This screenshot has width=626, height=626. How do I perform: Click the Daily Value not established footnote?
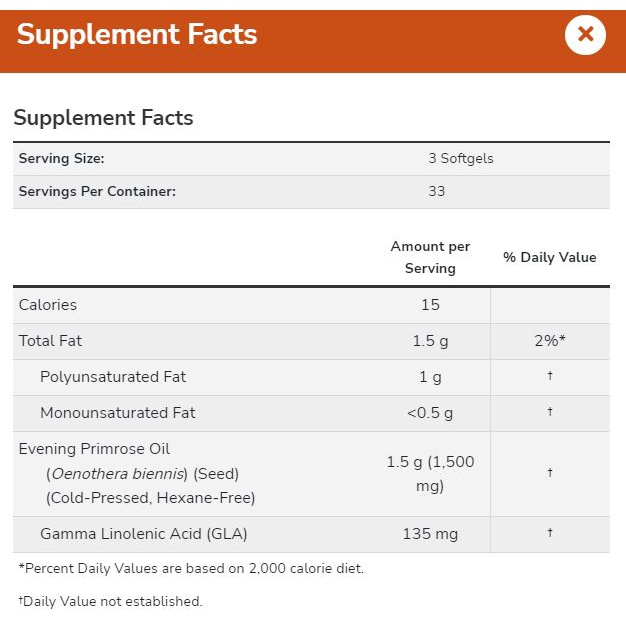110,601
